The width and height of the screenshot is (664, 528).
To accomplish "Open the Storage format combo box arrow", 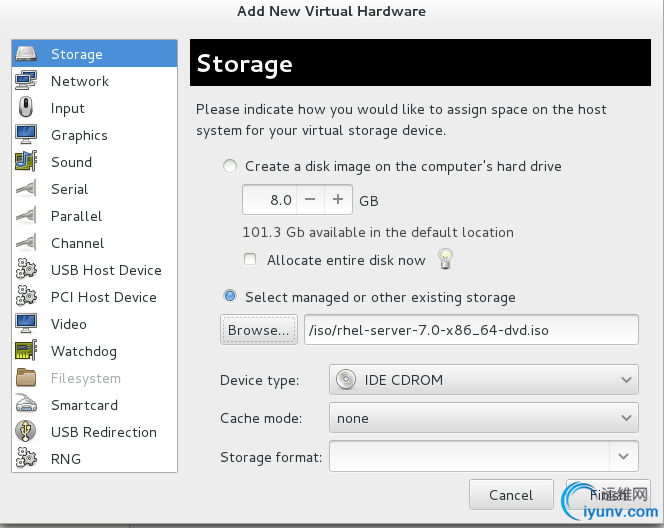I will pyautogui.click(x=625, y=457).
